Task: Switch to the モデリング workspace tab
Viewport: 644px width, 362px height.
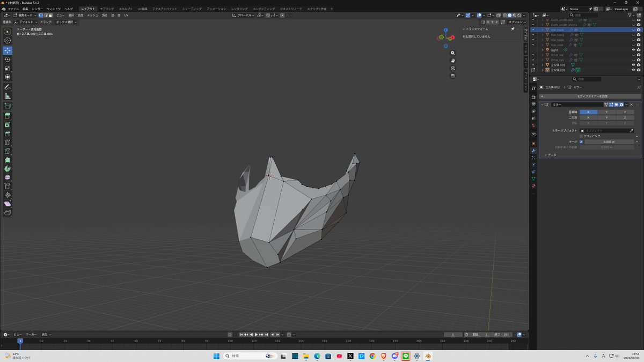Action: pyautogui.click(x=107, y=9)
